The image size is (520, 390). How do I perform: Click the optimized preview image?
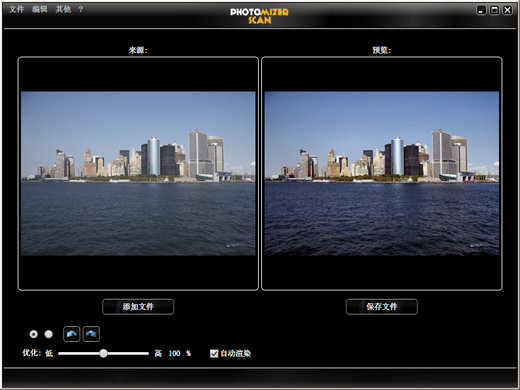[382, 174]
